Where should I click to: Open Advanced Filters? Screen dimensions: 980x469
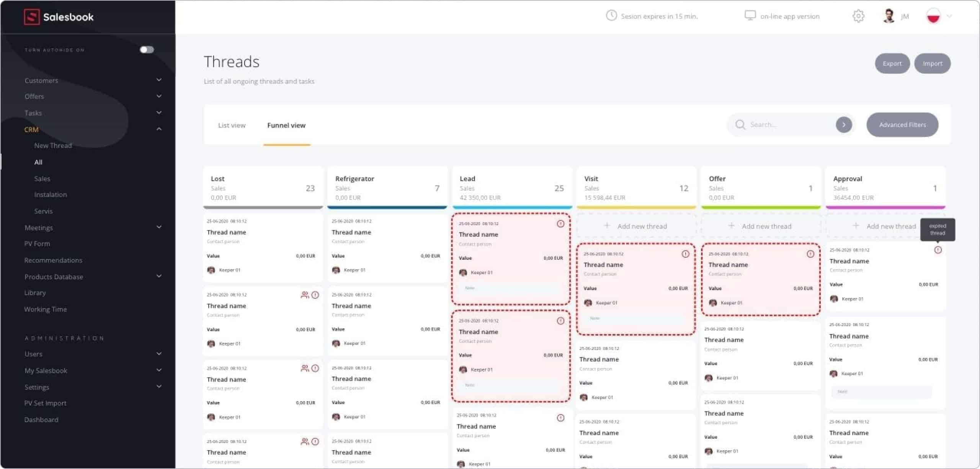[x=902, y=125]
